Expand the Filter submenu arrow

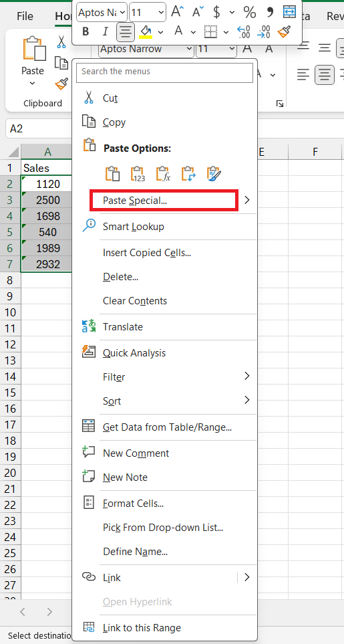(x=247, y=376)
